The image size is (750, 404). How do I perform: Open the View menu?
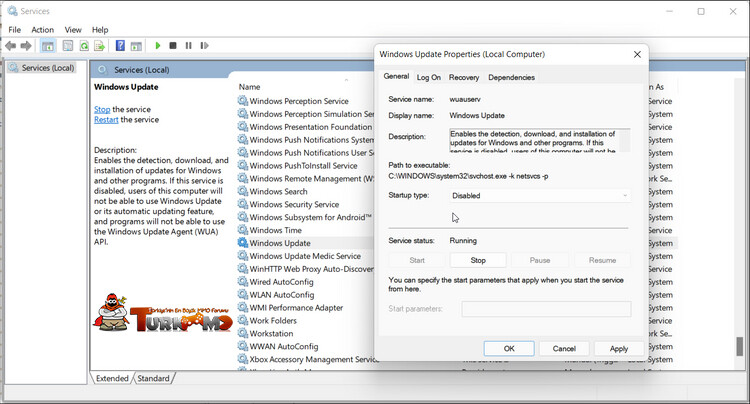(73, 30)
